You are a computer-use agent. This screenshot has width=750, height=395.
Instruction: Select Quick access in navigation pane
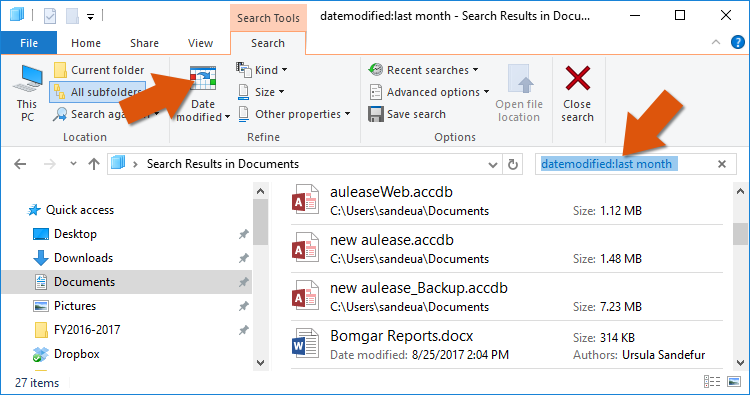pyautogui.click(x=79, y=210)
